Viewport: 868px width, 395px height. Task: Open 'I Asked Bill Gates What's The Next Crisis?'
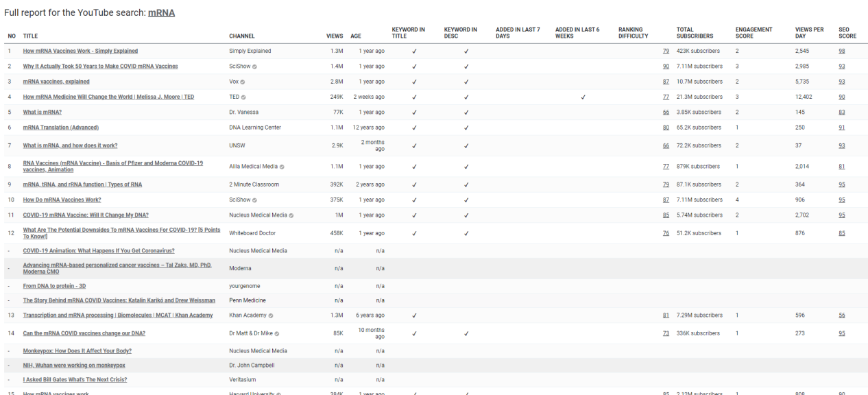(x=75, y=380)
